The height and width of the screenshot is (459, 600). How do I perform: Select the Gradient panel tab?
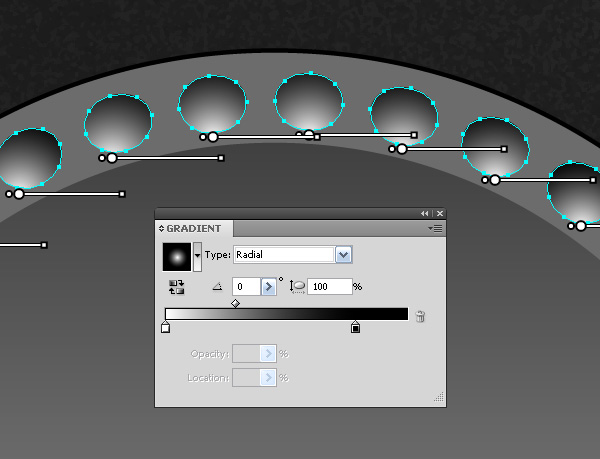(x=194, y=229)
